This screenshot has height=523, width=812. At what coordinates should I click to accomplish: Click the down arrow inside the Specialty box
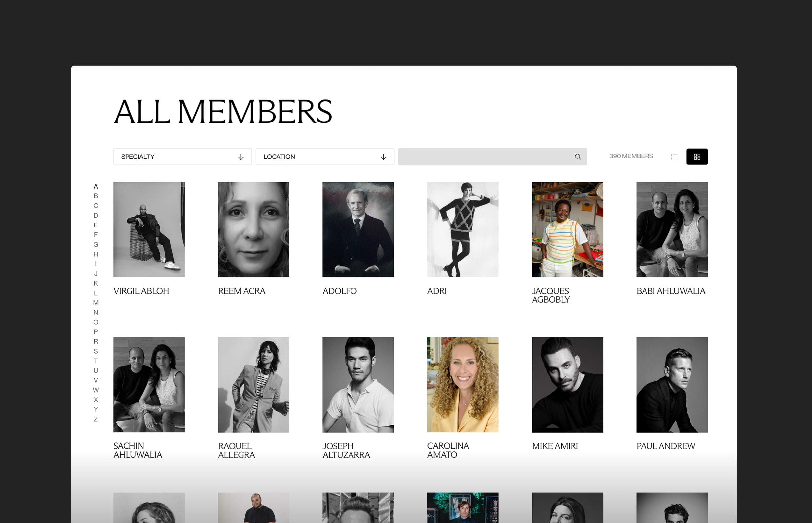tap(241, 157)
